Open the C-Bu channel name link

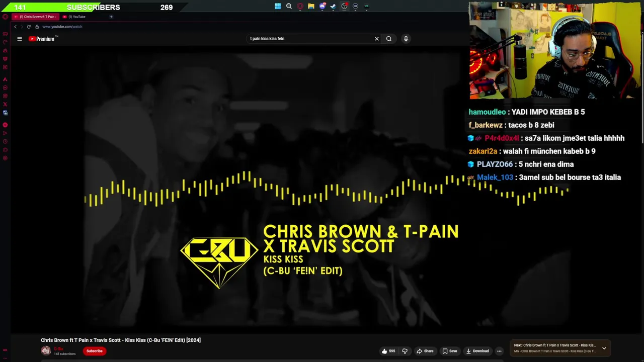[58, 348]
